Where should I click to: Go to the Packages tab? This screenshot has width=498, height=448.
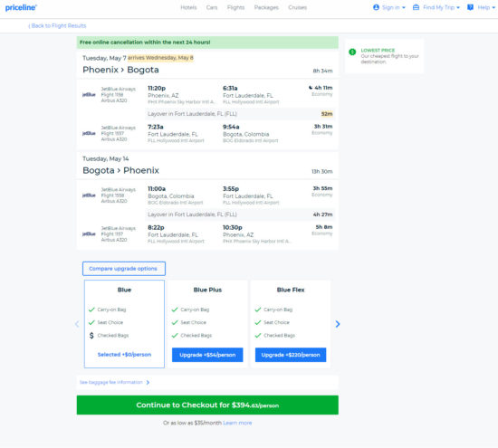[x=266, y=7]
